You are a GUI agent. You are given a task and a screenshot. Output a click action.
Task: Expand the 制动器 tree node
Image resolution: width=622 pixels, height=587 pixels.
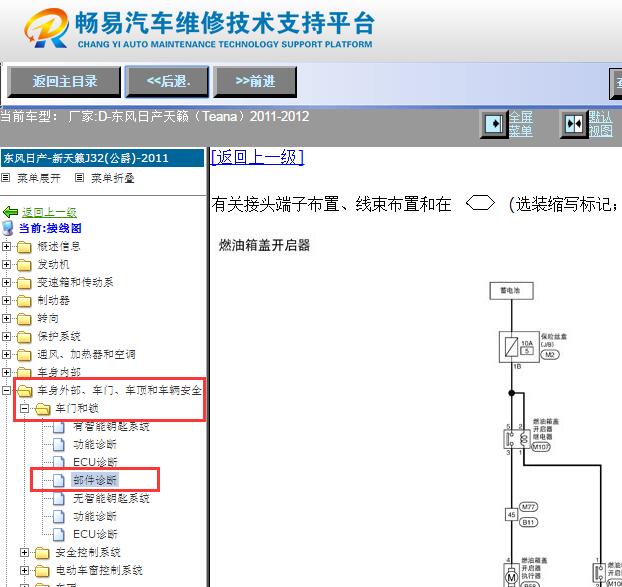pyautogui.click(x=6, y=300)
